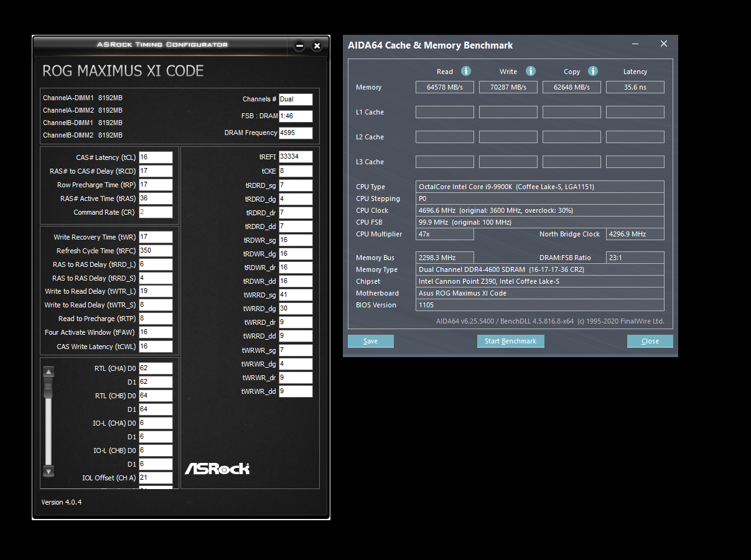Click the tWRRD_sg value field
Screen dimensions: 751x560
296,295
